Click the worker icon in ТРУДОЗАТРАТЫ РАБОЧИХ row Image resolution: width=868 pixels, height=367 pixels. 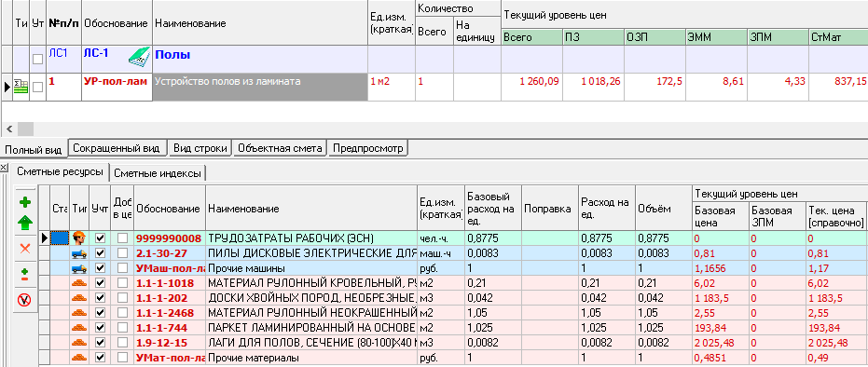point(78,238)
